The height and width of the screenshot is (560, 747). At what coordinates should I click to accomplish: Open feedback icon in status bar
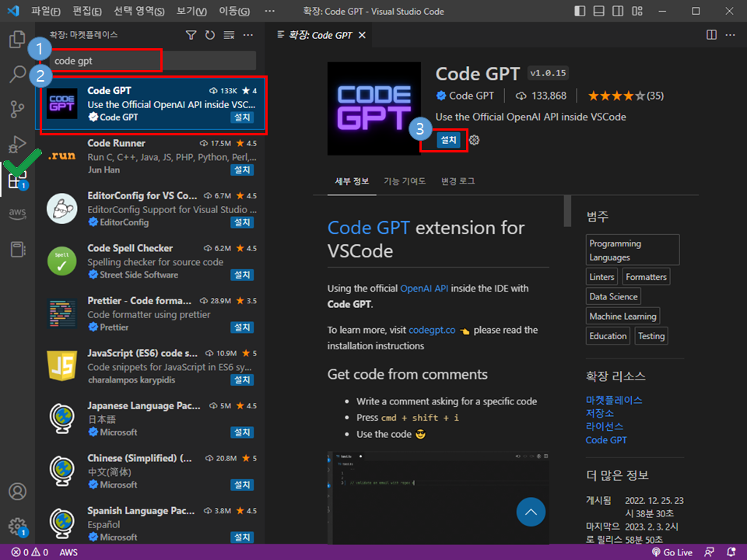710,552
